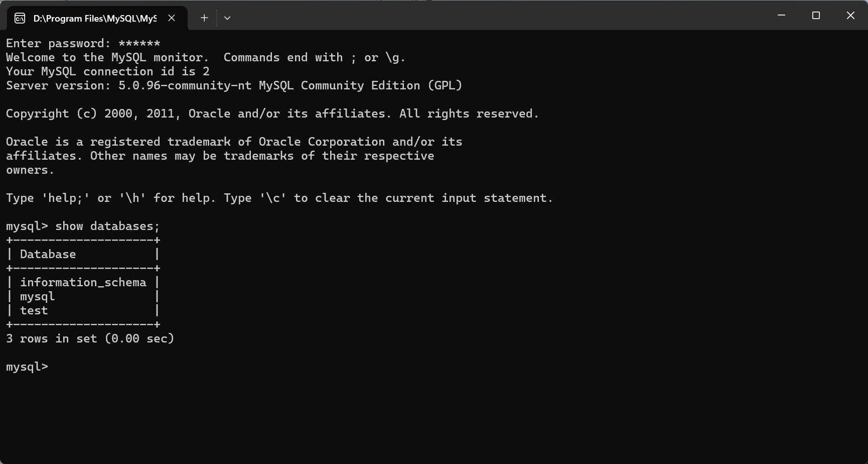This screenshot has height=464, width=868.
Task: Click the Copyright notice line
Action: [x=272, y=114]
